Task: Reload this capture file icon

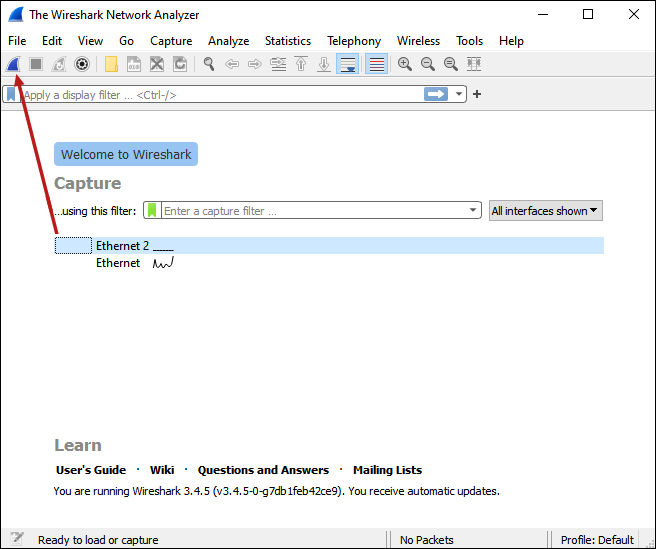Action: click(x=180, y=64)
